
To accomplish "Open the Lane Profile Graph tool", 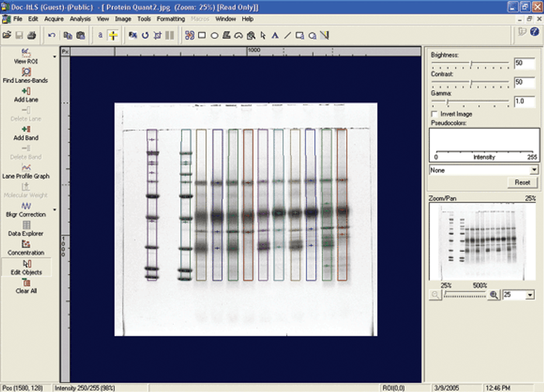I will point(26,171).
